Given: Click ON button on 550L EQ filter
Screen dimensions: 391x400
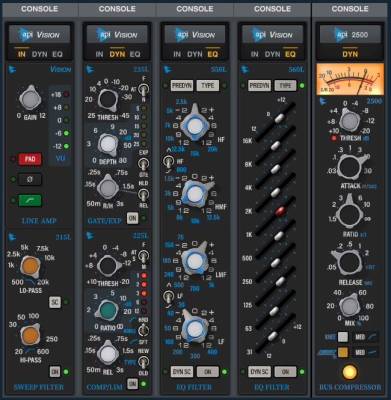Looking at the screenshot, I should click(208, 372).
